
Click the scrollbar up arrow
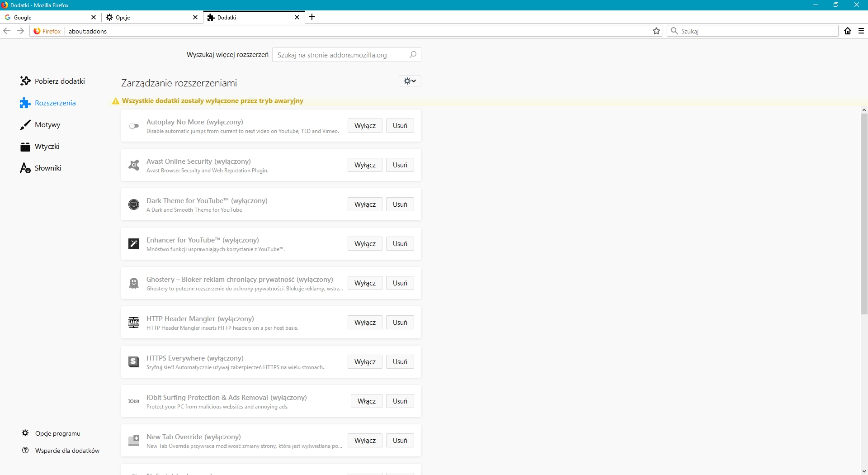[x=864, y=110]
